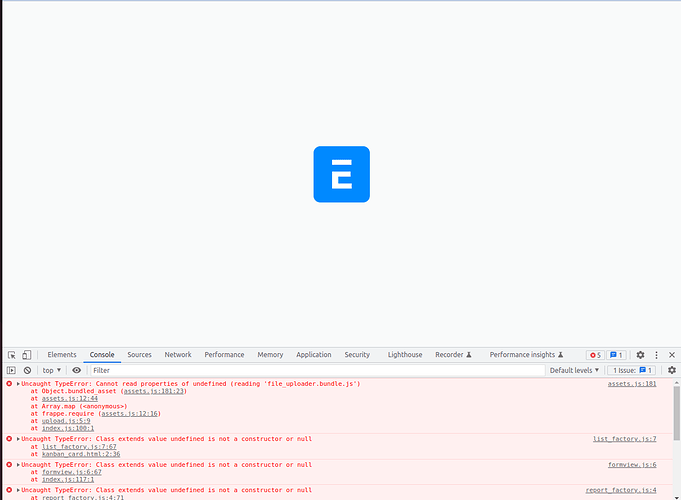
Task: Click the console scrollbar up arrow
Action: [x=676, y=383]
